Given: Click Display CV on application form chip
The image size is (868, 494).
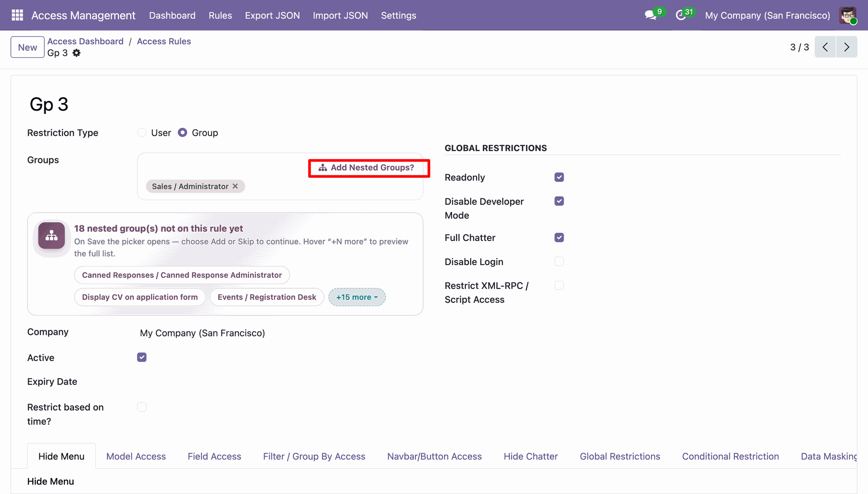Looking at the screenshot, I should point(140,297).
